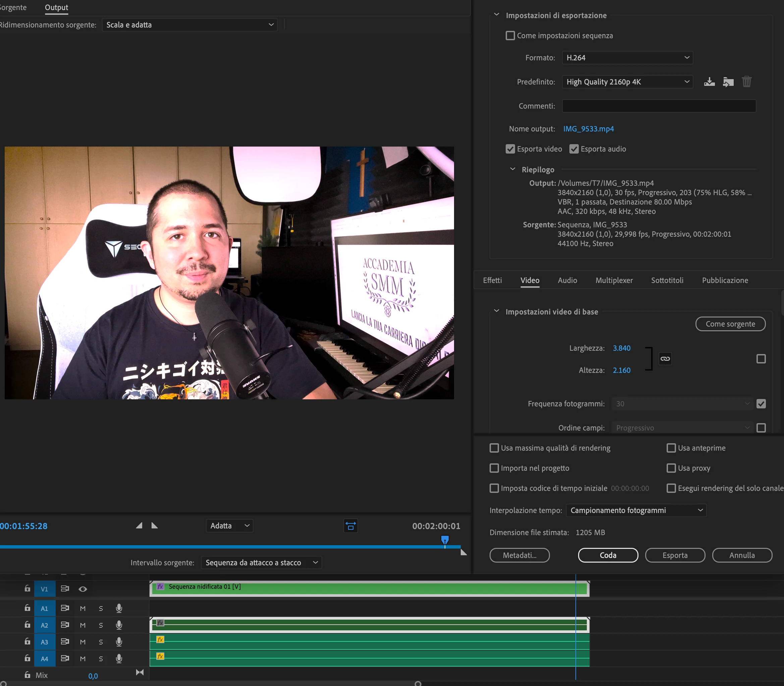The width and height of the screenshot is (784, 686).
Task: Click the Set Out Point marker icon
Action: pyautogui.click(x=154, y=526)
